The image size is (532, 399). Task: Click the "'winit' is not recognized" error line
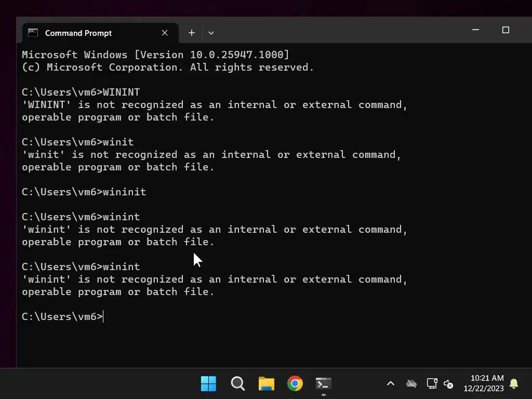(211, 155)
